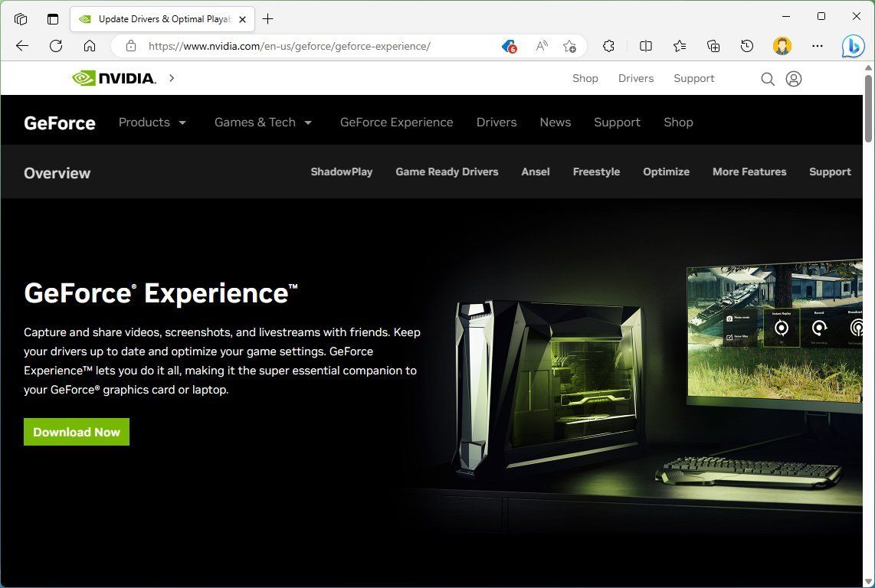Add this page to favorites
Image resolution: width=875 pixels, height=588 pixels.
click(x=569, y=46)
